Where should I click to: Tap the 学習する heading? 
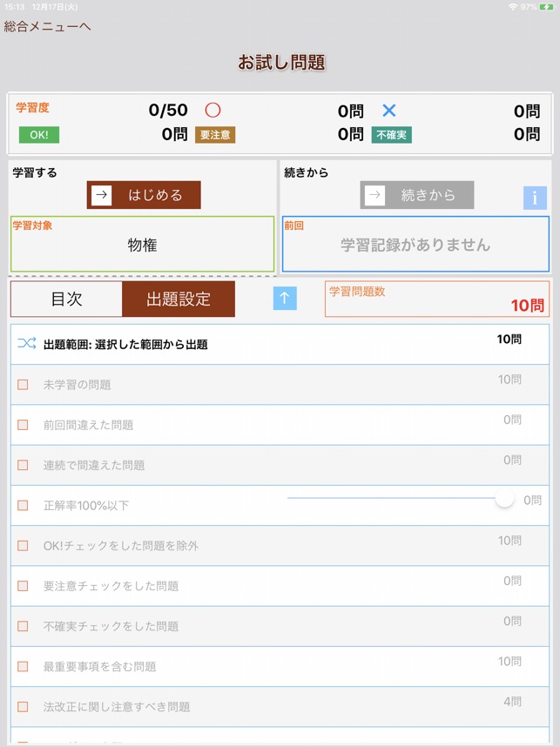coord(34,172)
